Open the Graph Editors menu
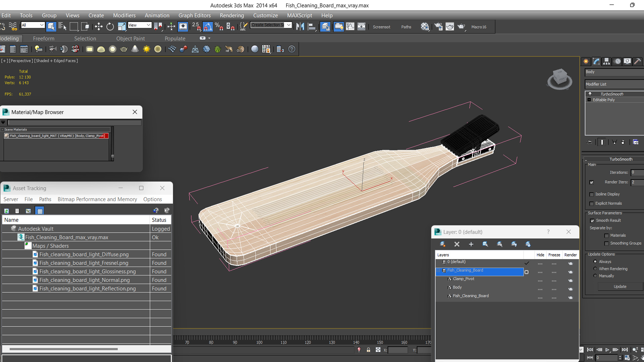Screen dimensions: 644x362 195,15
